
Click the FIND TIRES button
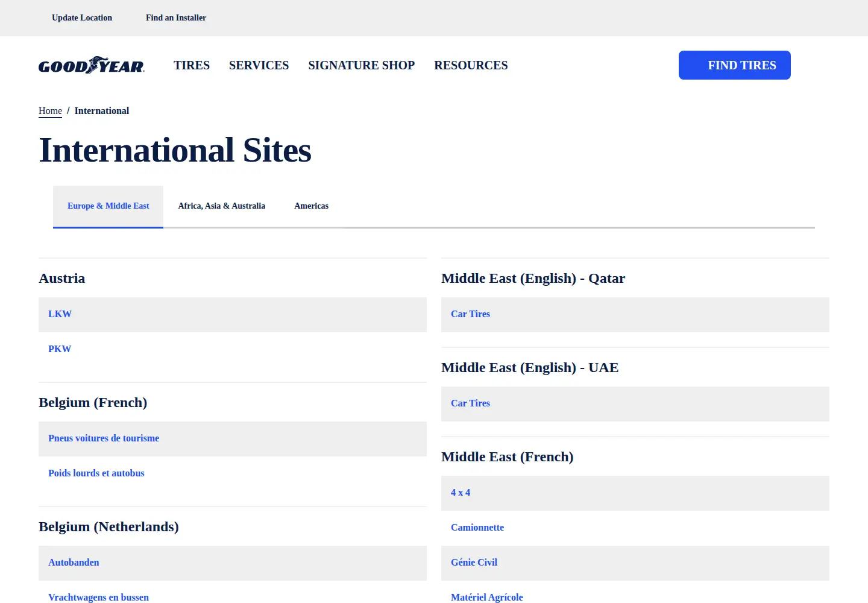click(x=735, y=65)
